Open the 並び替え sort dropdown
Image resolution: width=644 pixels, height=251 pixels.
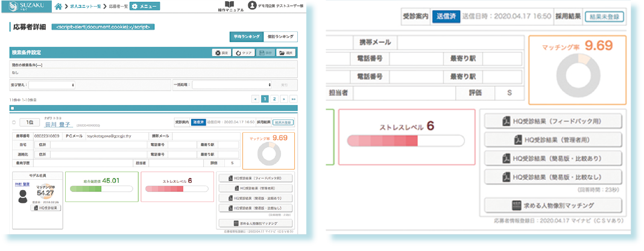pyautogui.click(x=52, y=85)
